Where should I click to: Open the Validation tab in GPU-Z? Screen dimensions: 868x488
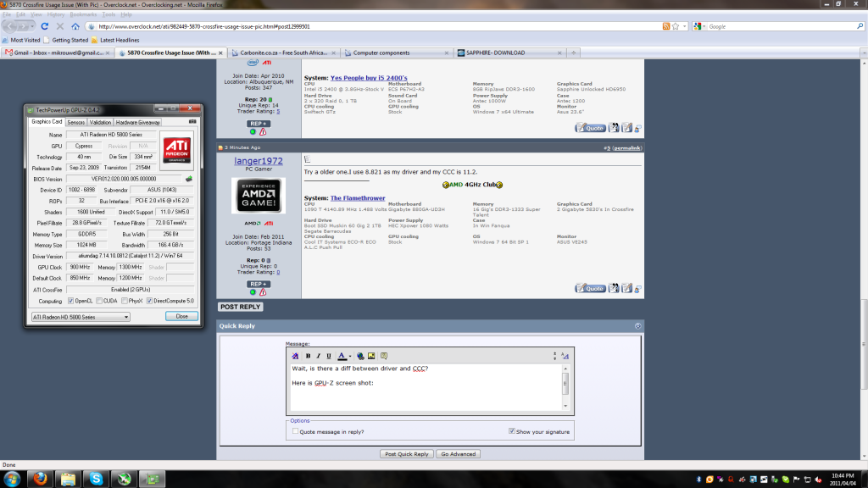(x=100, y=122)
